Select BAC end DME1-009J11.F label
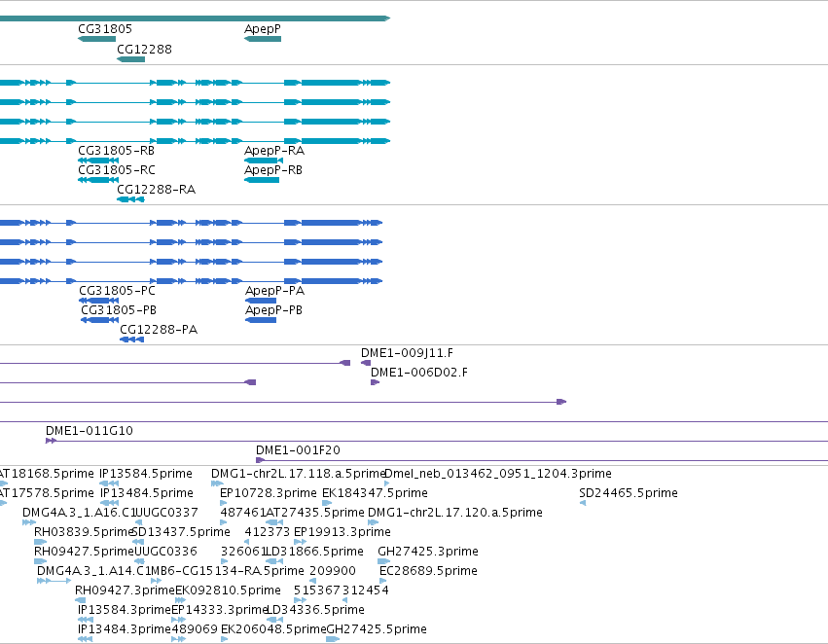The height and width of the screenshot is (644, 828). pos(407,352)
